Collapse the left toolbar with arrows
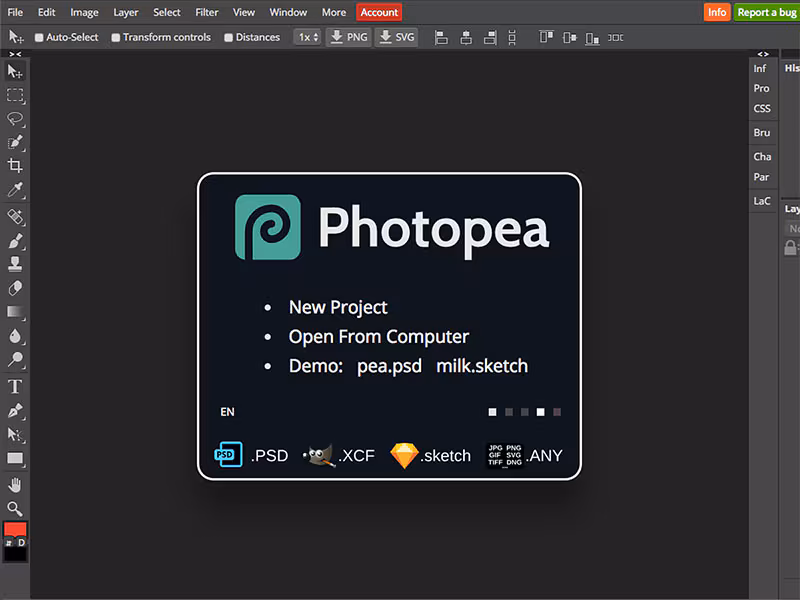The width and height of the screenshot is (800, 600). click(15, 54)
